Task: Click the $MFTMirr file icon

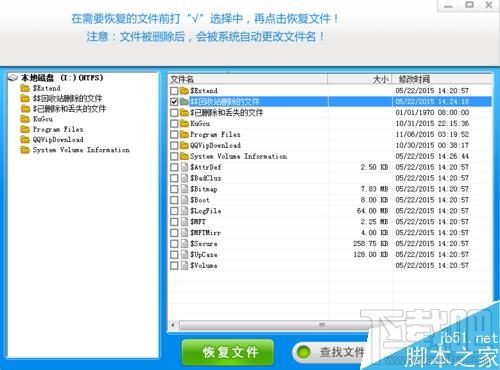Action: tap(184, 233)
